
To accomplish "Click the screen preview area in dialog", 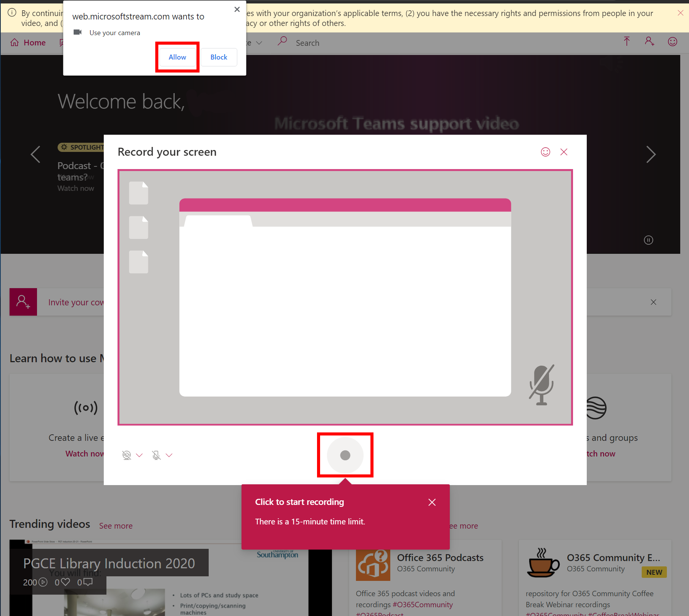I will point(345,297).
